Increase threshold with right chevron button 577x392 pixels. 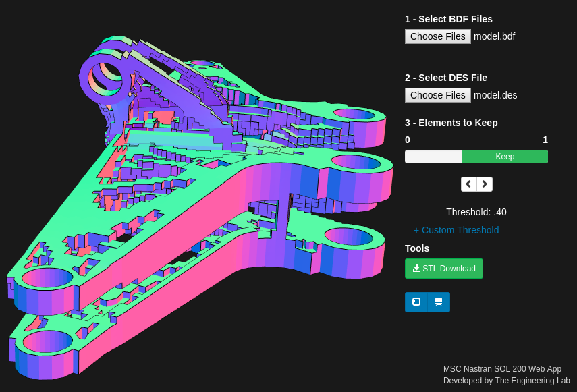[485, 184]
